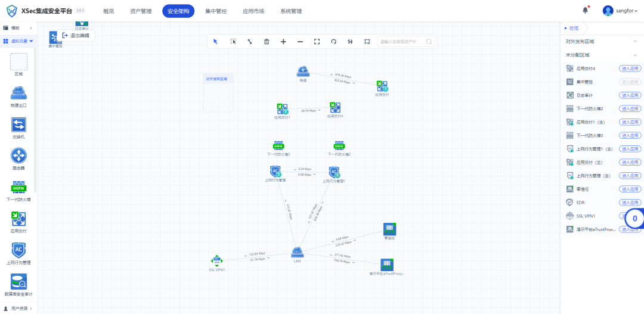Select the connection line tool in toolbar
Viewport: 644px width, 314px height.
coord(249,42)
